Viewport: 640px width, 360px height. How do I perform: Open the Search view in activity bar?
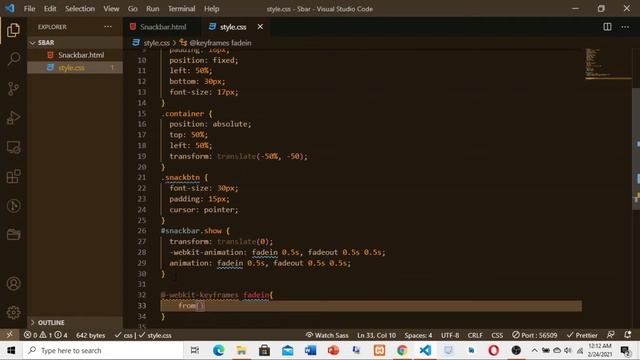click(13, 59)
